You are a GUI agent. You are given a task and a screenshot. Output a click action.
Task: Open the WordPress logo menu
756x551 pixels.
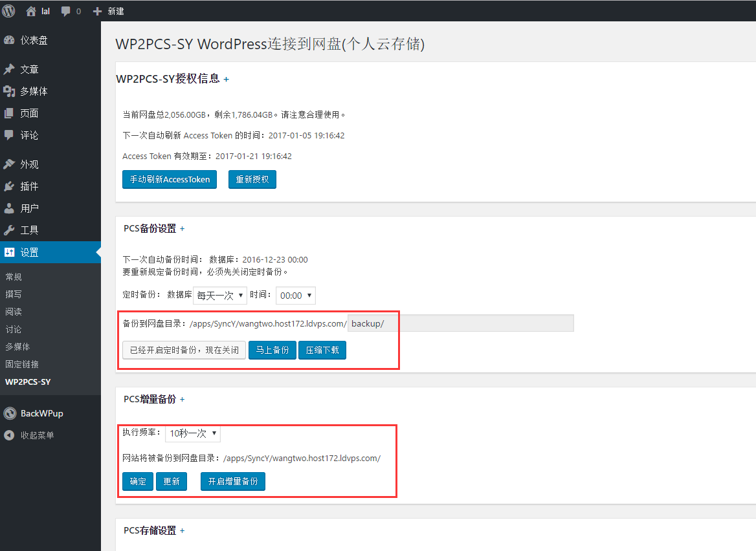pos(8,10)
